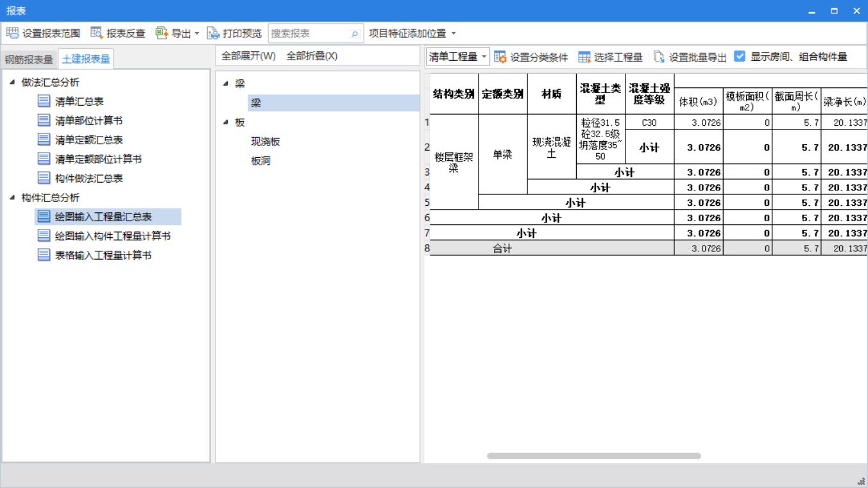Screen dimensions: 868x488
Task: Click the 体积(m3) column header
Action: [x=698, y=101]
